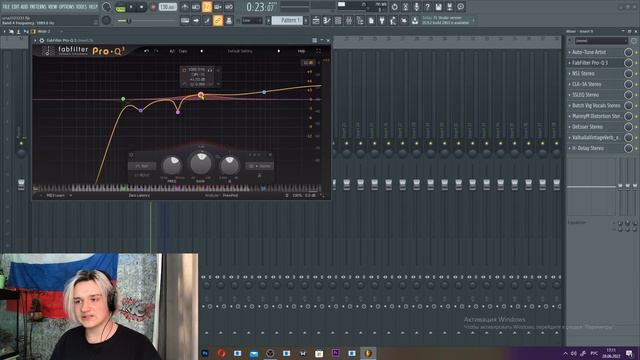Toggle the highlighted metronome button
640x360 pixels.
point(207,7)
